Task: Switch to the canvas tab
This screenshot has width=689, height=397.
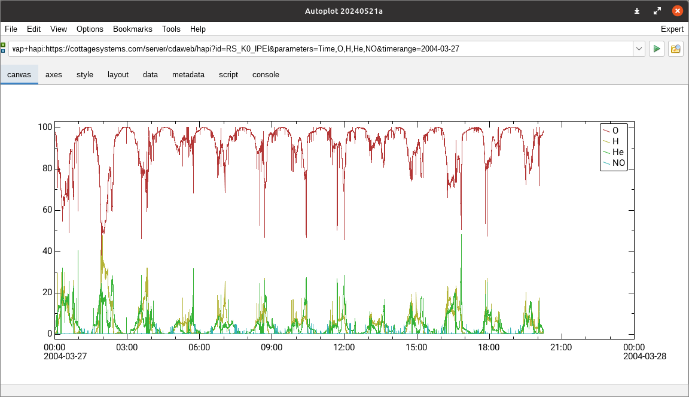Action: pos(19,74)
